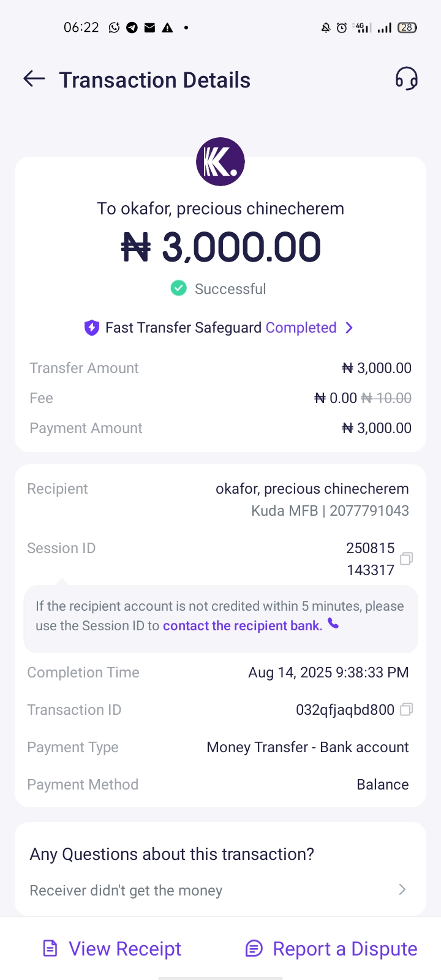
Task: Open "Receiver didn't get the money" option
Action: point(126,891)
